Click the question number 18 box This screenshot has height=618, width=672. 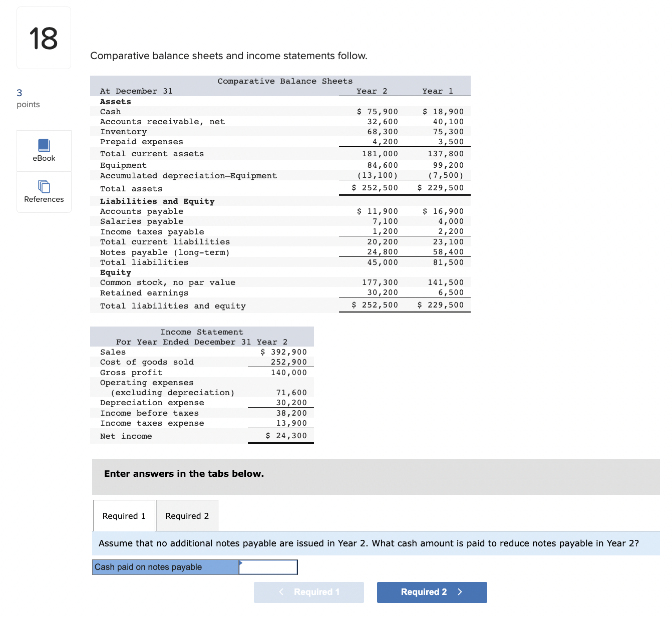44,38
